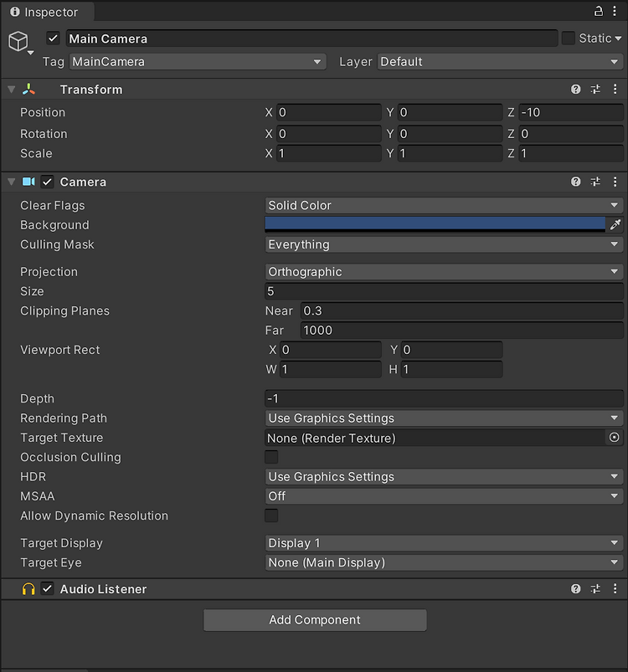The image size is (628, 672).
Task: Click the Scale Z field
Action: pos(571,153)
